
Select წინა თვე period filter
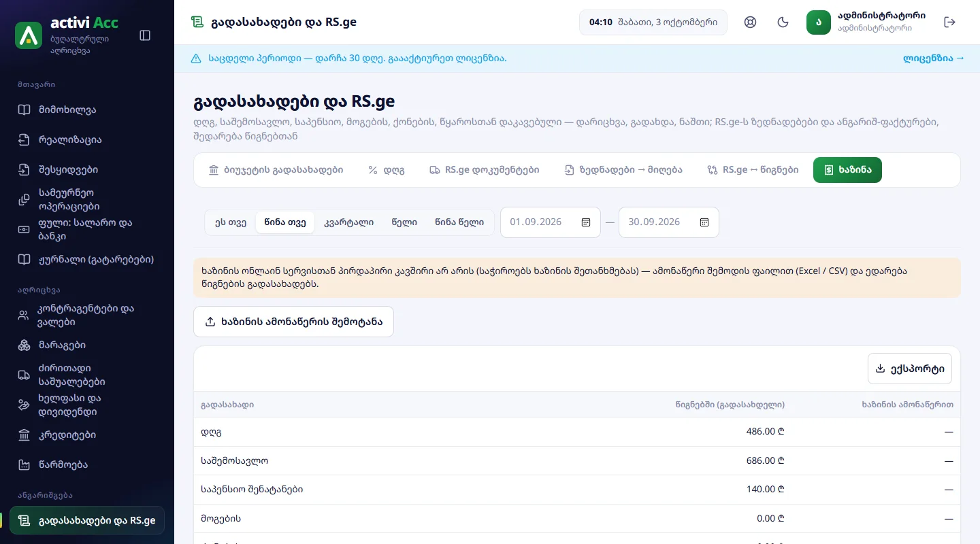pos(285,222)
